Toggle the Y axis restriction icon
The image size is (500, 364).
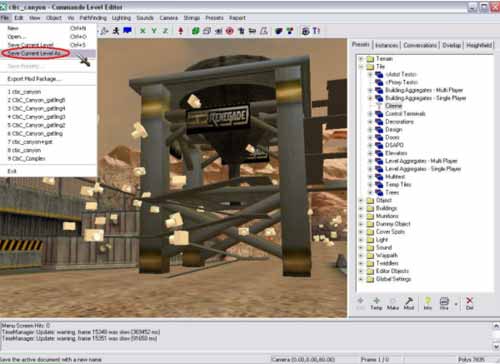[x=154, y=31]
